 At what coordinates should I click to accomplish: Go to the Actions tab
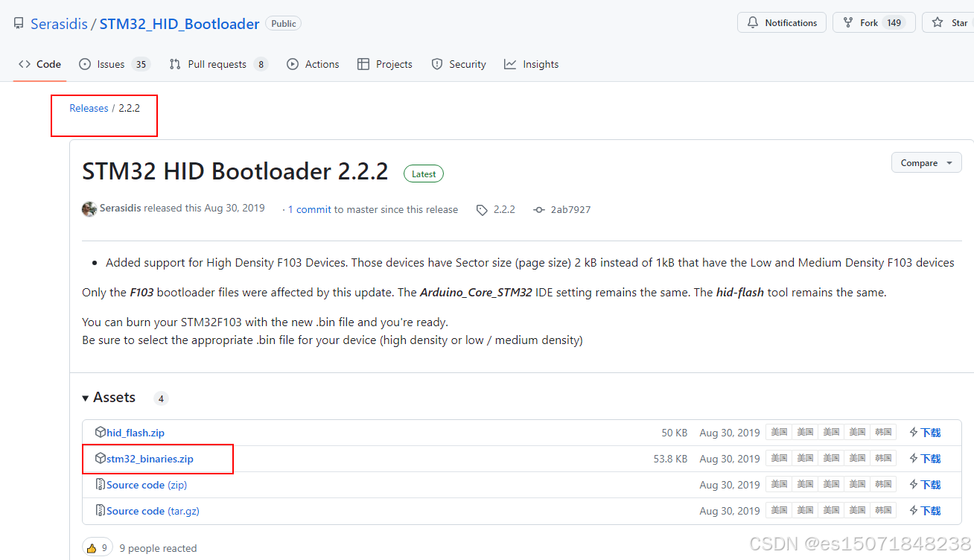(x=313, y=64)
